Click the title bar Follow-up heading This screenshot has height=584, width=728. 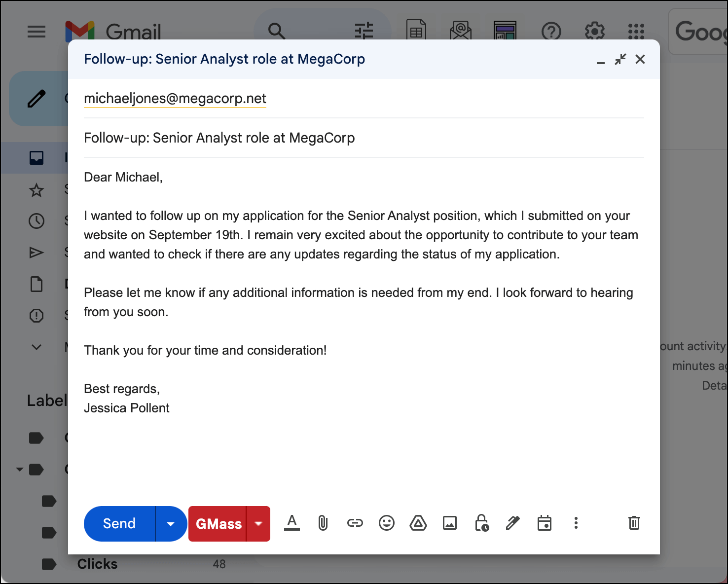click(224, 59)
